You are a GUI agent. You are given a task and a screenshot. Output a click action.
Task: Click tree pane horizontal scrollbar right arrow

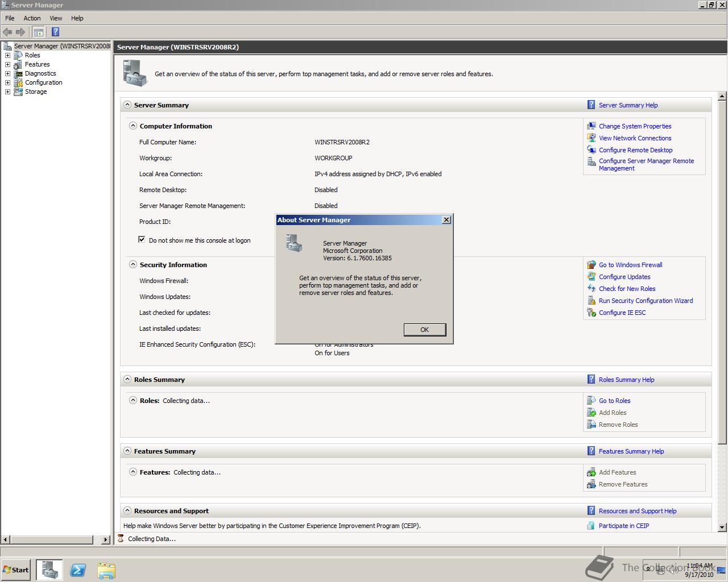click(x=106, y=539)
